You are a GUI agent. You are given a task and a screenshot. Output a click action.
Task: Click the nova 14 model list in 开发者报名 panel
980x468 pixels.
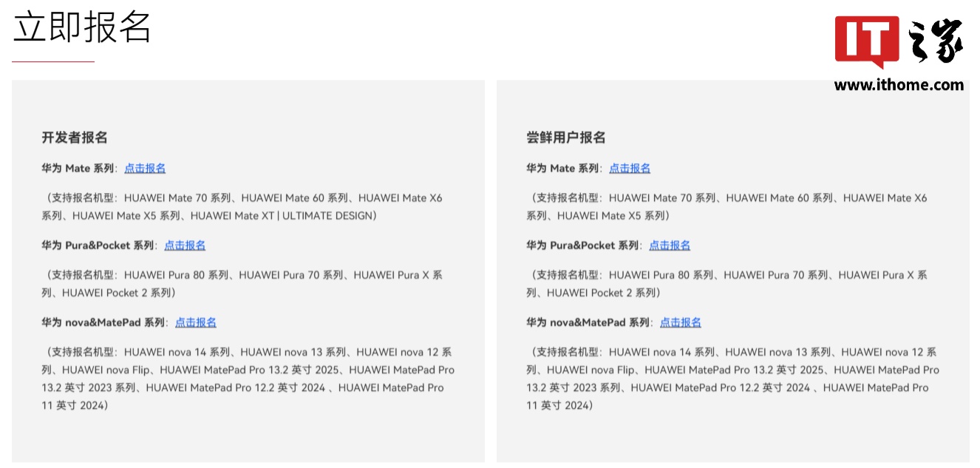tap(248, 379)
